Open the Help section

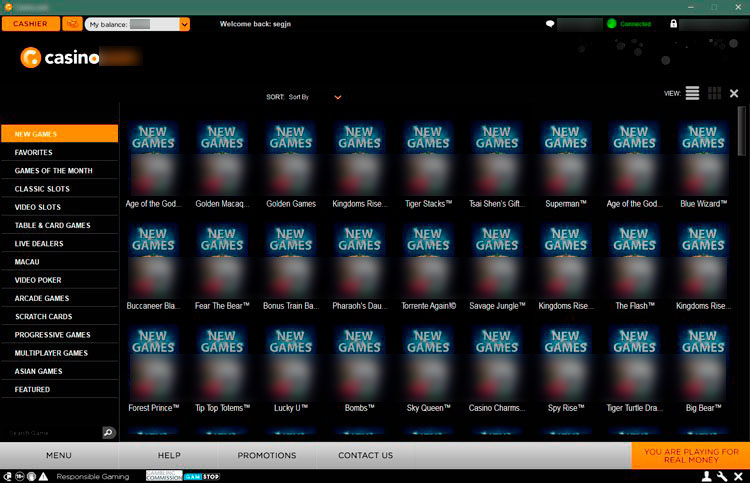tap(169, 455)
